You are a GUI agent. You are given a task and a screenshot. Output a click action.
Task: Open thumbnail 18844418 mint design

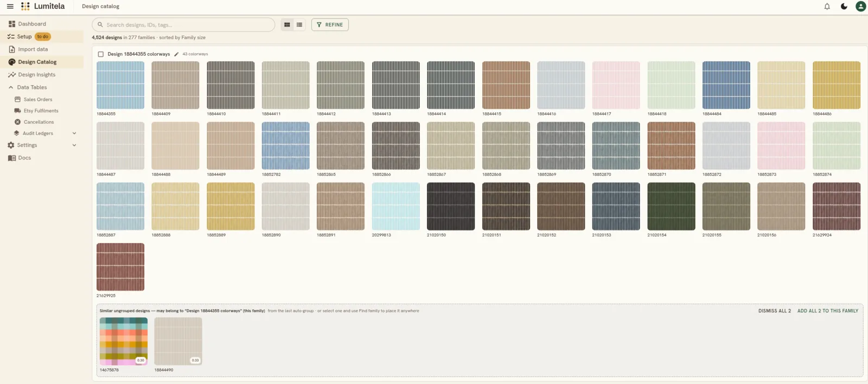(671, 85)
